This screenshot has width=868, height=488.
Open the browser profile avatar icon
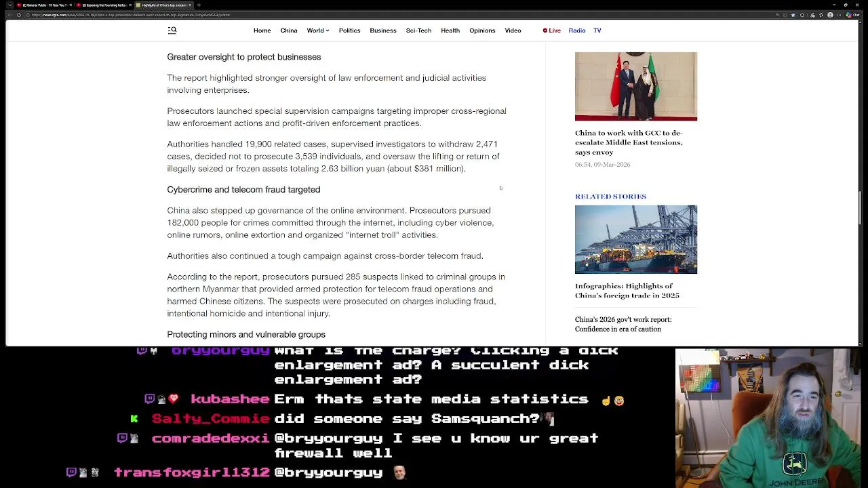coord(830,15)
